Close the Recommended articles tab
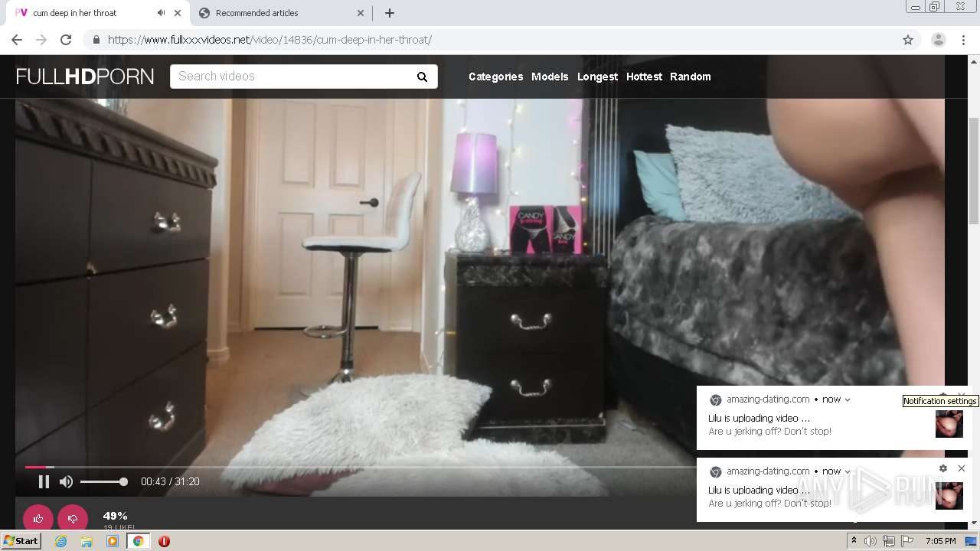This screenshot has height=551, width=980. pyautogui.click(x=361, y=13)
